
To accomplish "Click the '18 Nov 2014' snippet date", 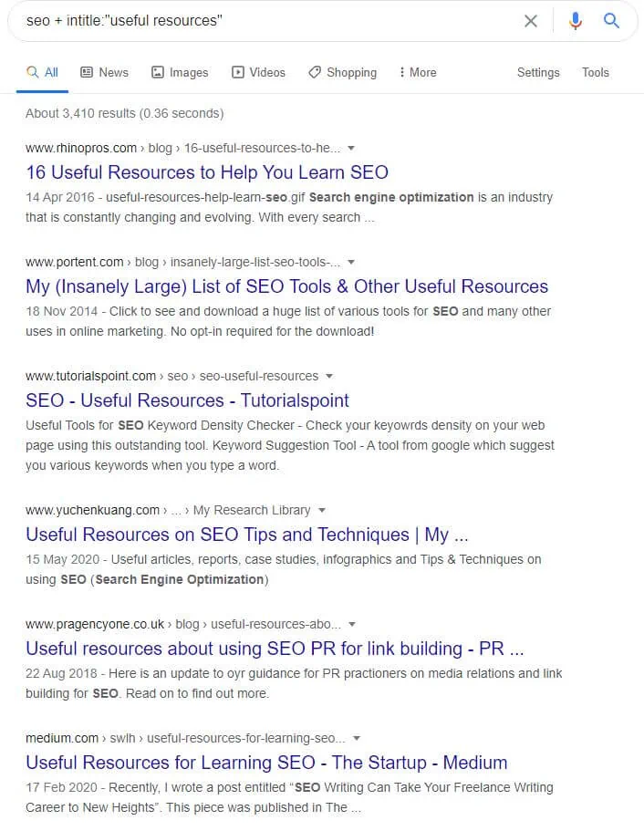I will (61, 312).
